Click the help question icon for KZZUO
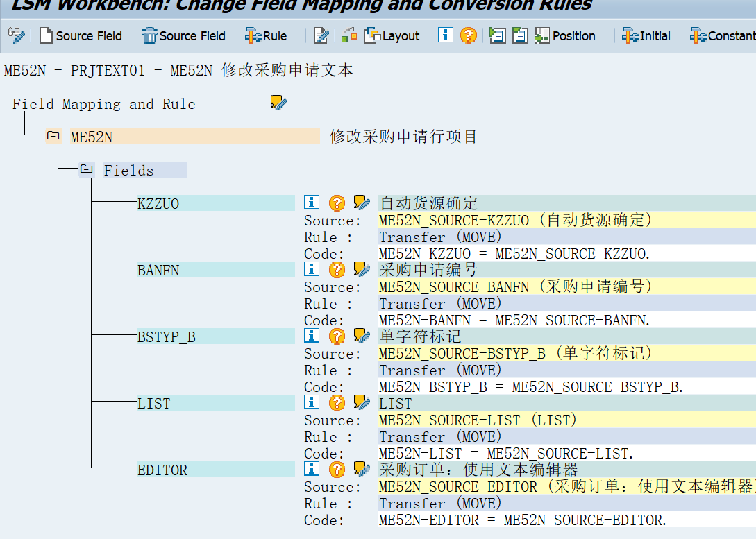 click(337, 203)
